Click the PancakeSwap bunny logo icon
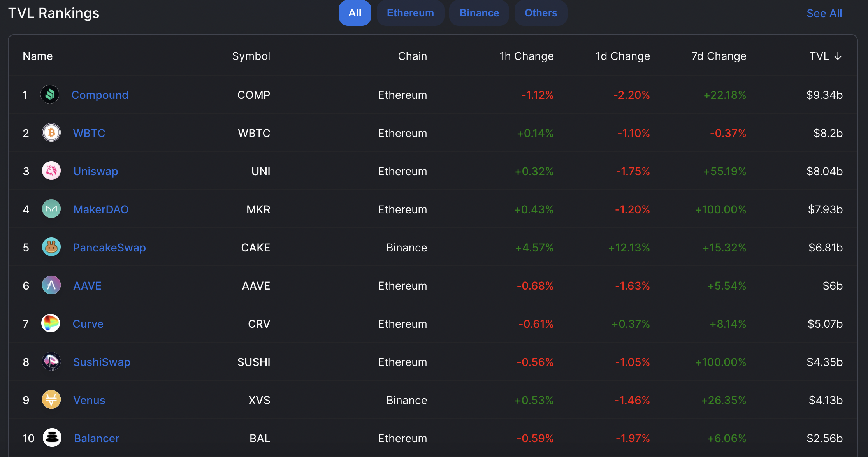Viewport: 868px width, 457px height. (x=51, y=247)
